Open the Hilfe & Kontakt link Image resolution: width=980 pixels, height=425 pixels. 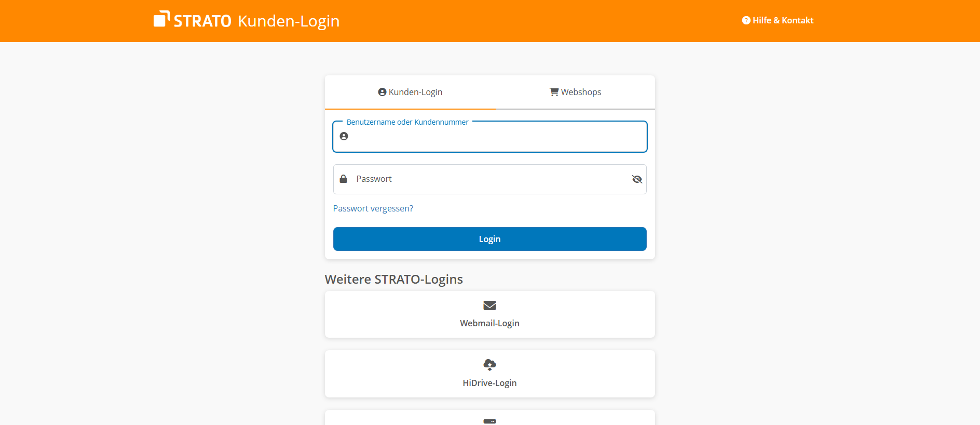pyautogui.click(x=778, y=20)
